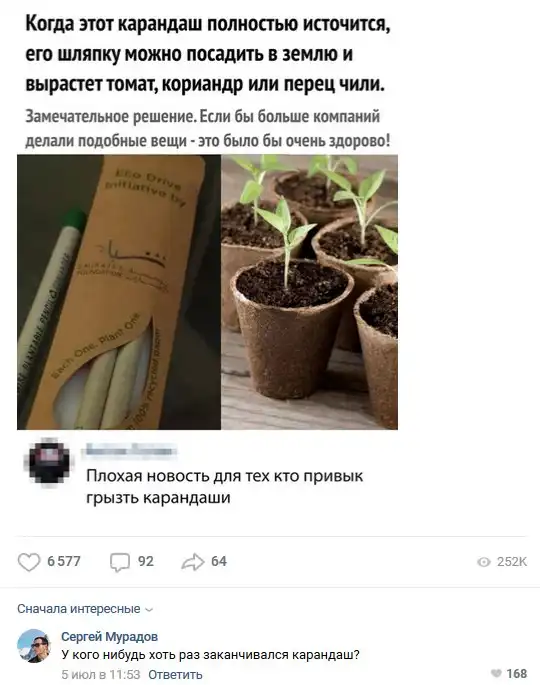This screenshot has width=540, height=685.
Task: Share post using arrow icon
Action: coord(193,562)
